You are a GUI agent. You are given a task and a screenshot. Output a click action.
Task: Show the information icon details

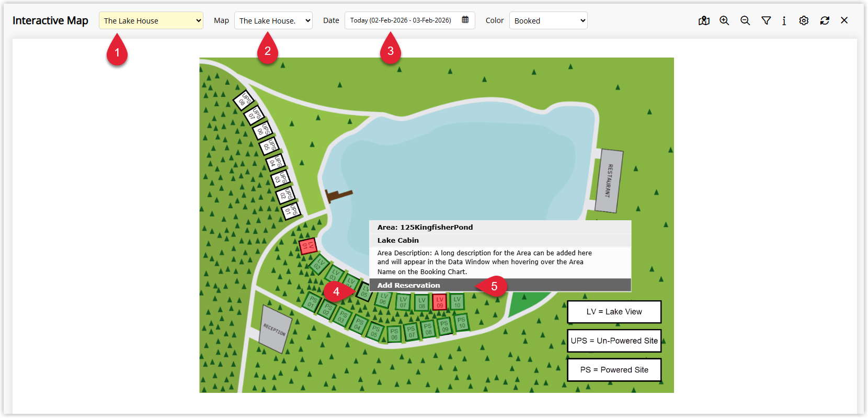(784, 20)
